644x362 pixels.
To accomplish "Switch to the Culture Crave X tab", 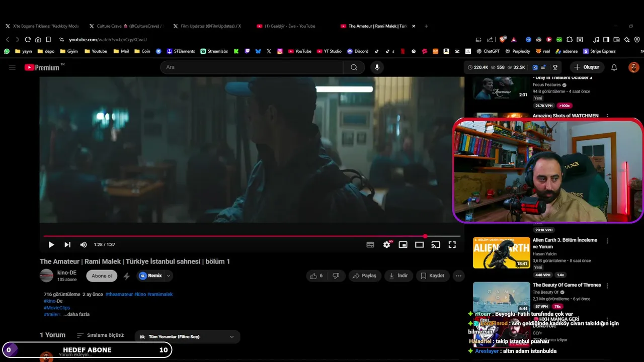I will coord(126,26).
